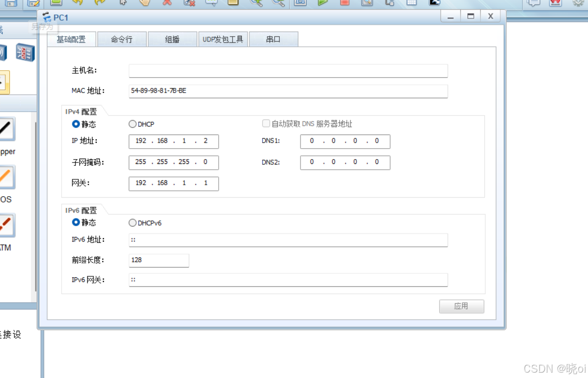The image size is (588, 378).
Task: Click the IPv6 配置 section heading
Action: click(81, 210)
